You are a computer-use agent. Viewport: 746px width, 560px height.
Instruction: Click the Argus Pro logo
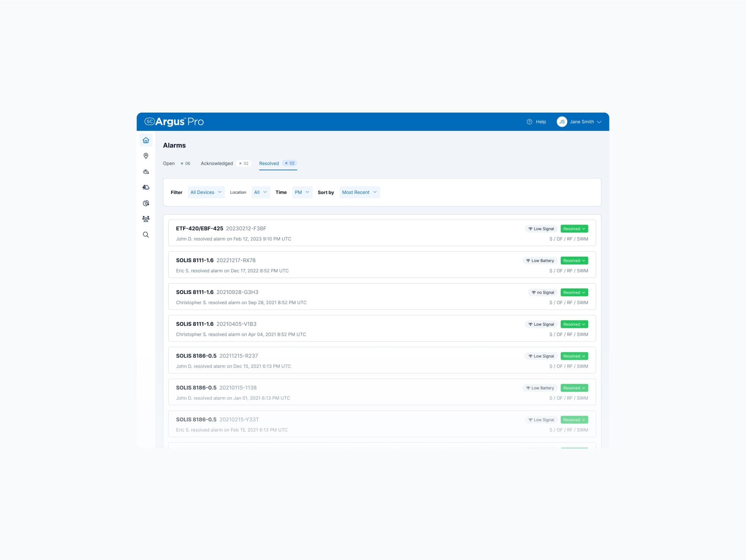click(174, 122)
